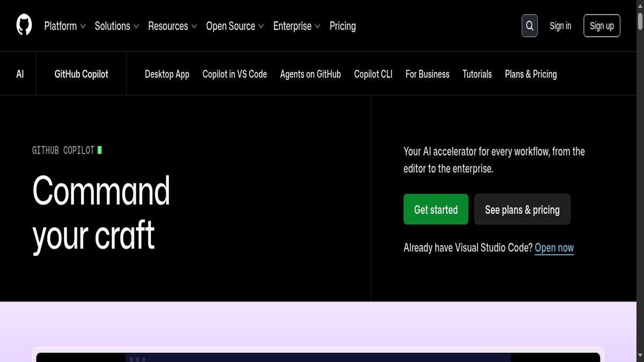Expand the Solutions menu

(x=117, y=26)
